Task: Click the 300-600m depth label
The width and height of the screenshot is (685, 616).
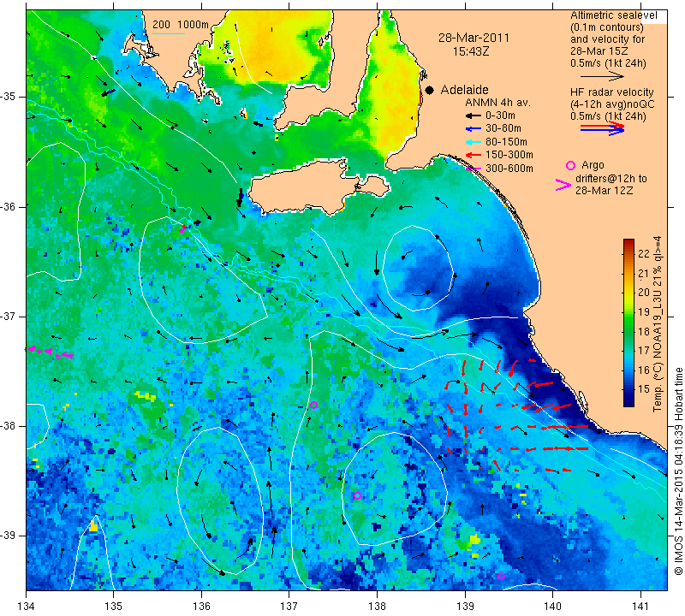Action: tap(509, 169)
